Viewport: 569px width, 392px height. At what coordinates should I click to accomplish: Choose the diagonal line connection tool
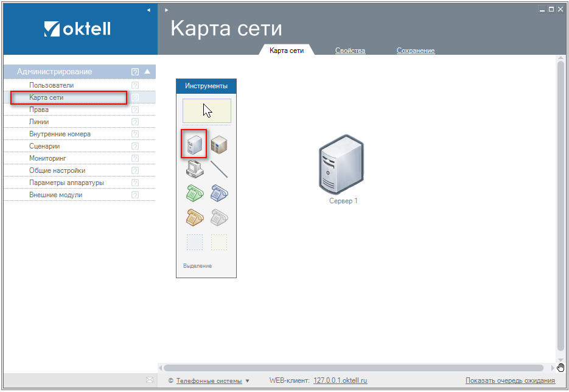click(219, 169)
